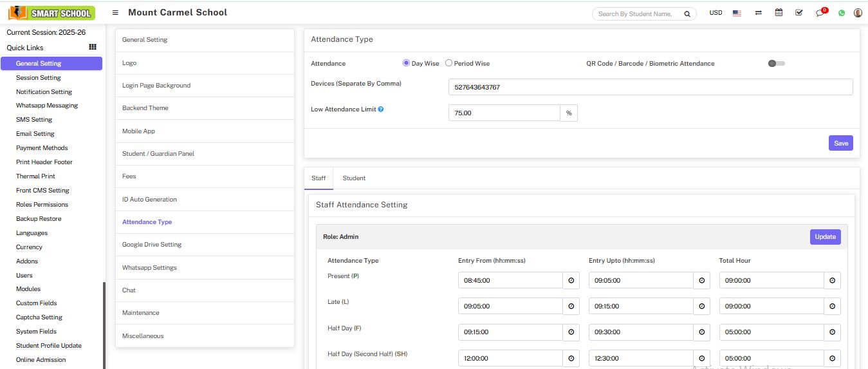The image size is (868, 369).
Task: Open the user profile avatar menu
Action: pyautogui.click(x=858, y=13)
